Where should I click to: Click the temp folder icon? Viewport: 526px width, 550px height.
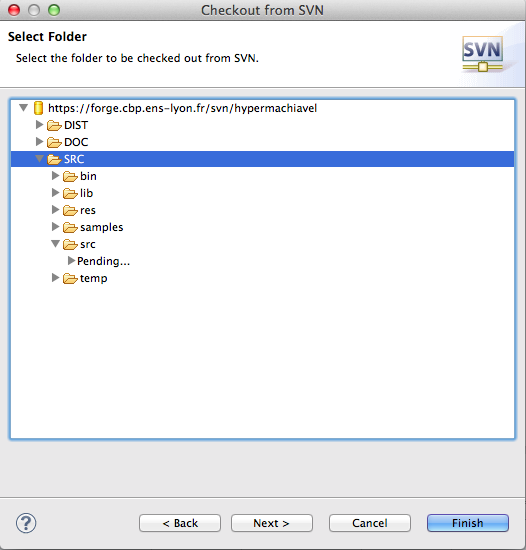(70, 279)
